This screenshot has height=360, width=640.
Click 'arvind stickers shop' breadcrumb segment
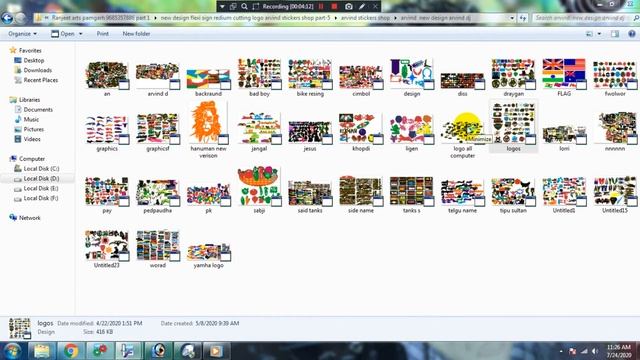[x=365, y=18]
